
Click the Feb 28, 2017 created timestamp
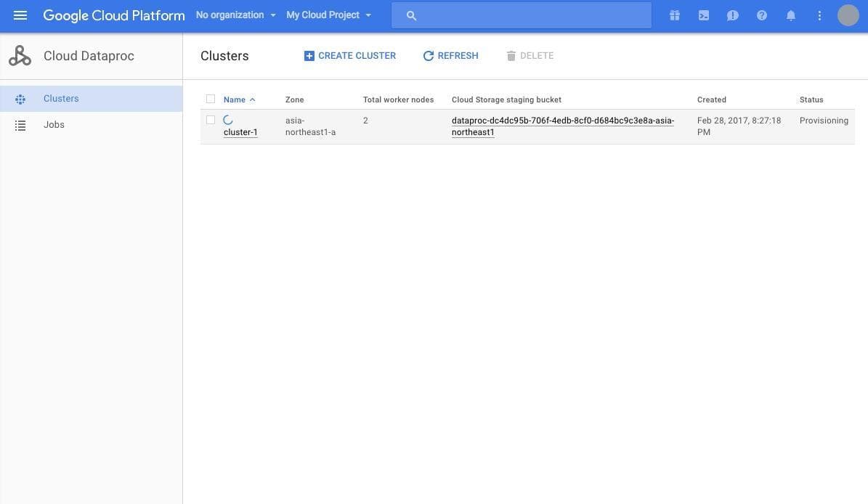pos(739,126)
